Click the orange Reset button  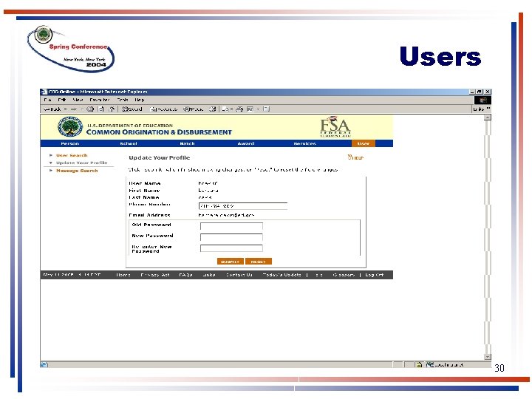click(259, 262)
